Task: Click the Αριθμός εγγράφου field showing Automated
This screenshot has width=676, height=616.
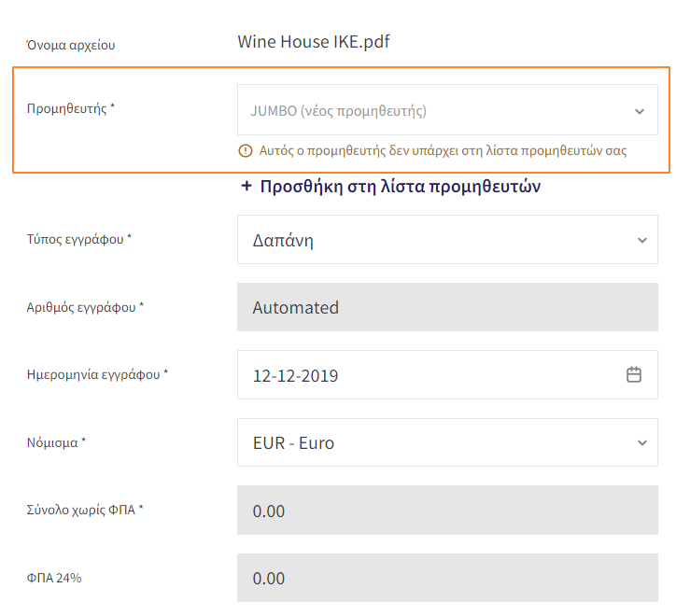Action: click(447, 307)
